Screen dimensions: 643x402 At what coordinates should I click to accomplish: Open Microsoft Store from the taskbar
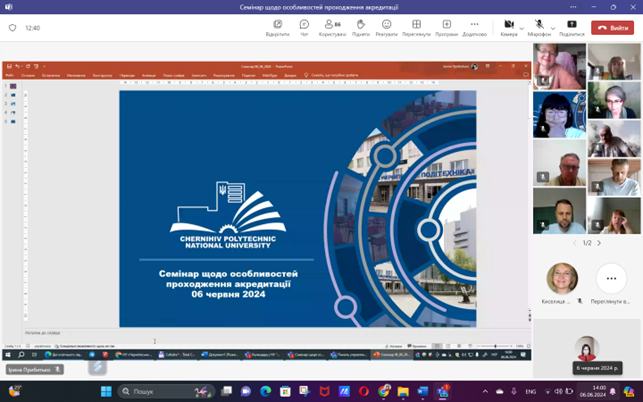[x=285, y=391]
